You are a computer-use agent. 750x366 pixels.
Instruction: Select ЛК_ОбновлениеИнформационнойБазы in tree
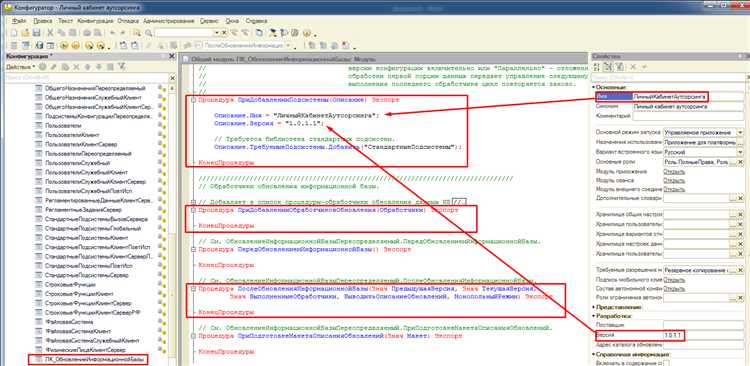(93, 358)
